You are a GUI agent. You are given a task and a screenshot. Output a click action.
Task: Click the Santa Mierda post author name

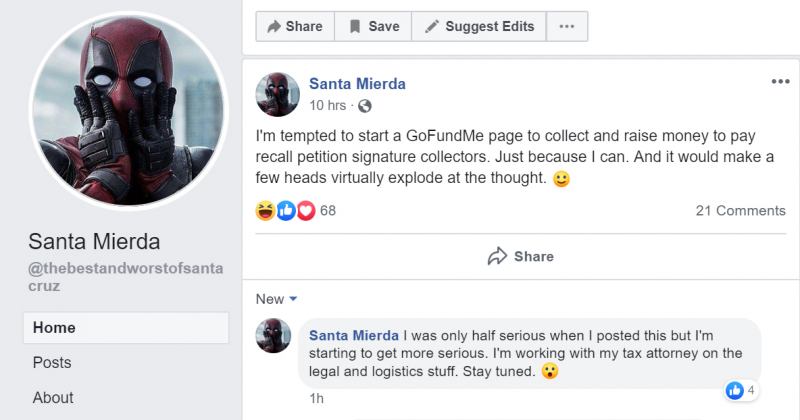tap(357, 84)
